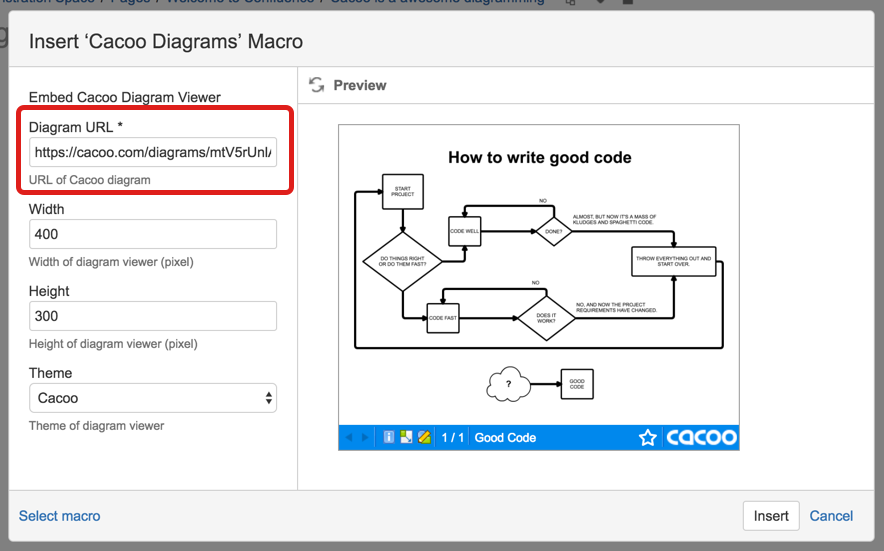Click the Insert button
The width and height of the screenshot is (884, 551).
(771, 516)
